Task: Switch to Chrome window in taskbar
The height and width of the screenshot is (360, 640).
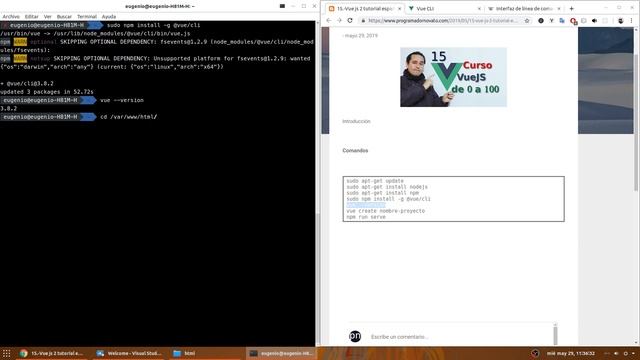Action: coord(52,353)
